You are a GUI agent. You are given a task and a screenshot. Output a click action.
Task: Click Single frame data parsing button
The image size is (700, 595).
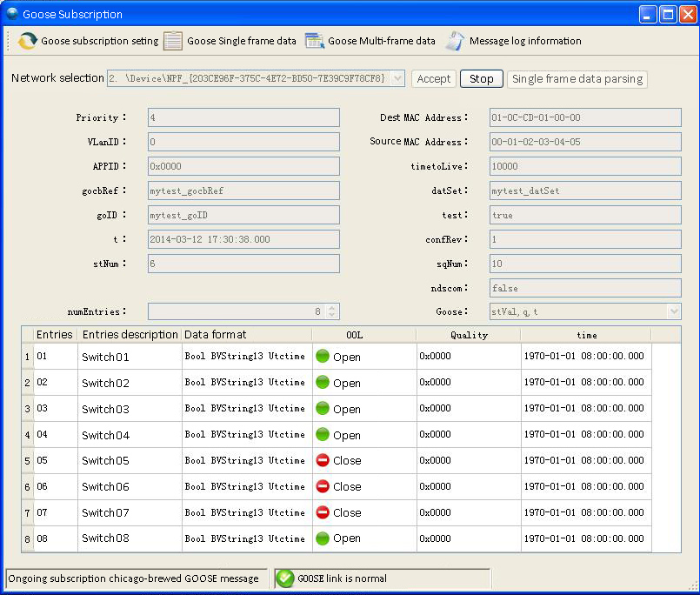click(x=577, y=79)
